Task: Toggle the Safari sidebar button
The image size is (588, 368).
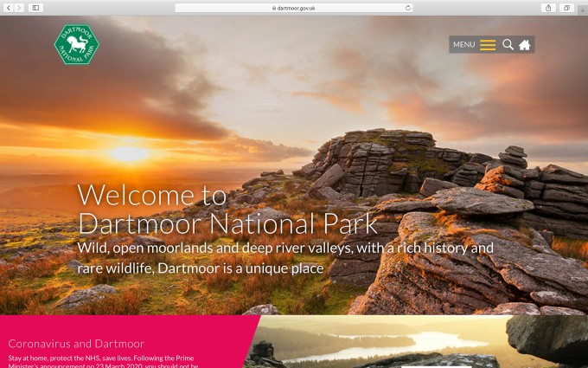Action: 35,8
